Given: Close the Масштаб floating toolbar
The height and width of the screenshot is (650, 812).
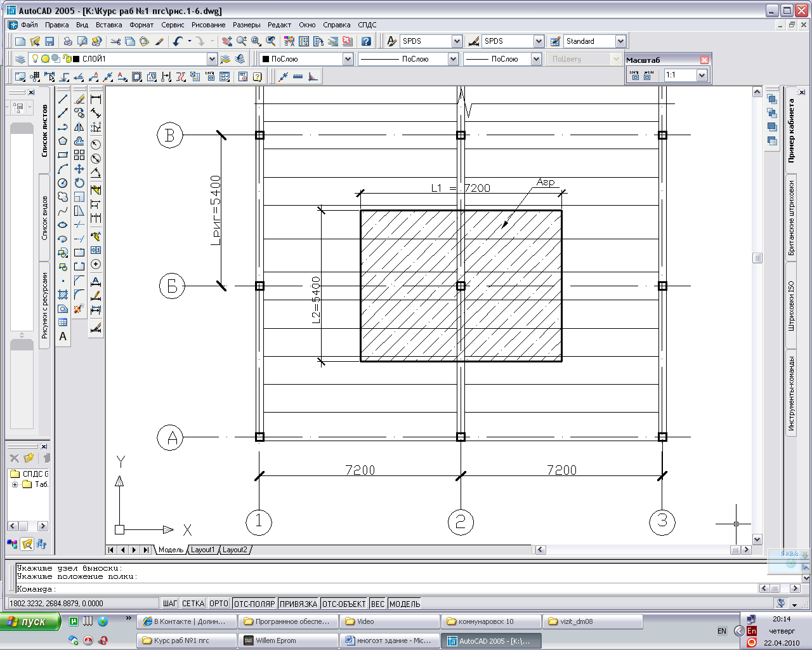Looking at the screenshot, I should pyautogui.click(x=704, y=60).
